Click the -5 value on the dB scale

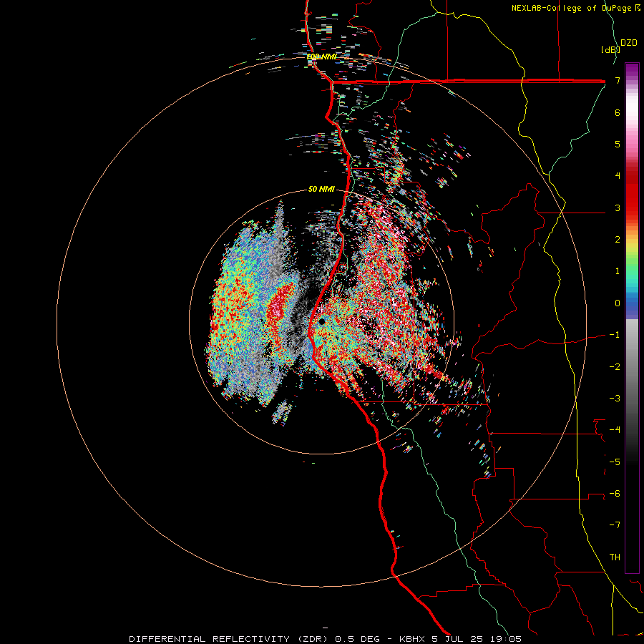click(615, 462)
